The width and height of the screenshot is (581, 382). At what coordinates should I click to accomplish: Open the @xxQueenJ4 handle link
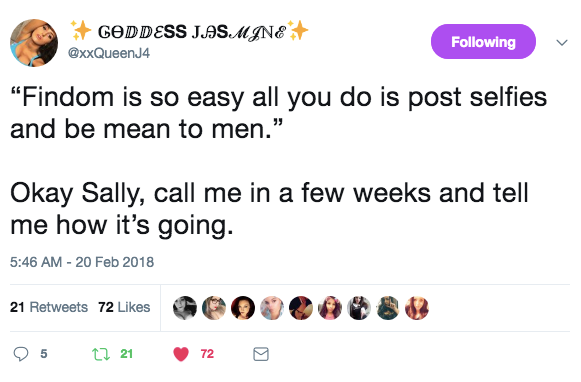[109, 53]
